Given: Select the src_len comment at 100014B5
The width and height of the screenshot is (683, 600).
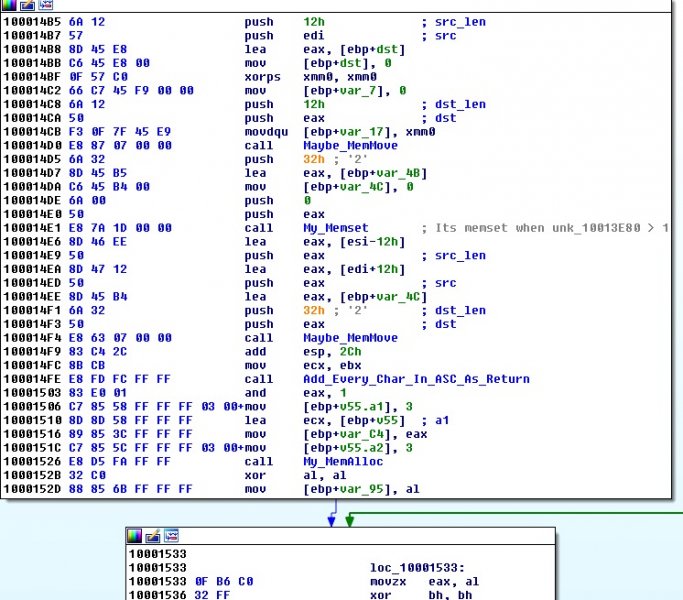Looking at the screenshot, I should click(x=460, y=22).
